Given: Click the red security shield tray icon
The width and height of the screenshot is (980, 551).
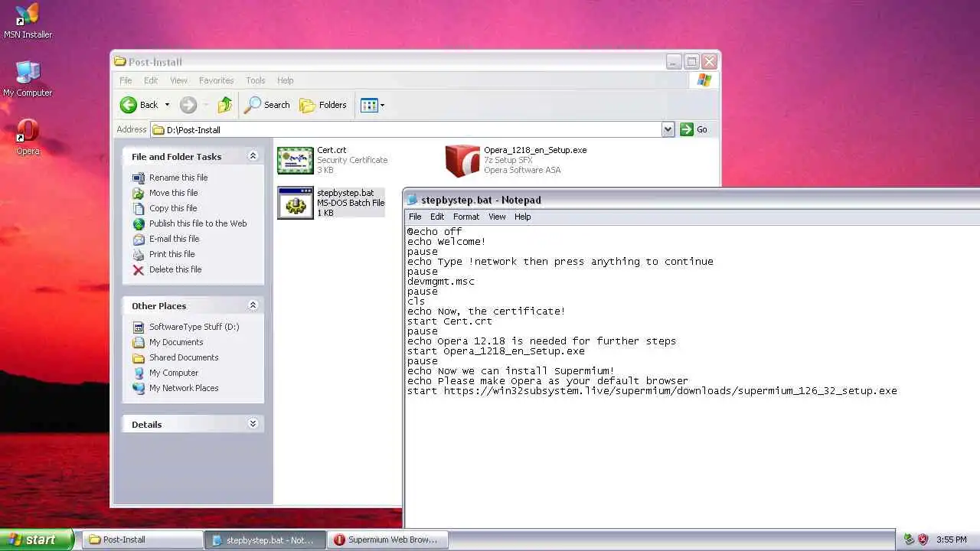Looking at the screenshot, I should [x=923, y=540].
